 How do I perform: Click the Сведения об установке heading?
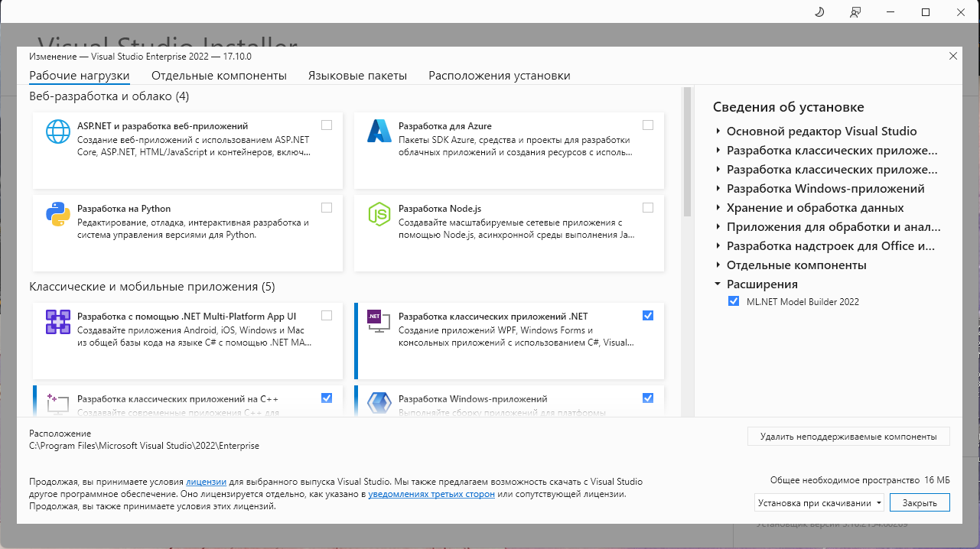788,107
